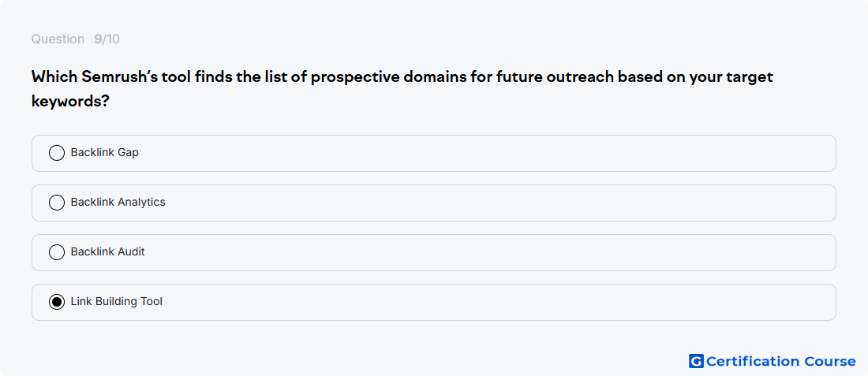Click the bold 9 question number
This screenshot has height=376, width=868.
pos(98,39)
